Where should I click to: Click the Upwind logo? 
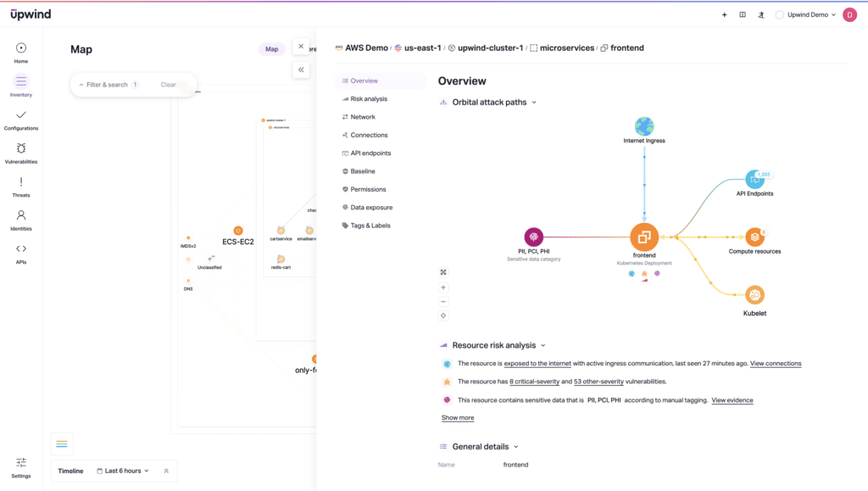[31, 14]
